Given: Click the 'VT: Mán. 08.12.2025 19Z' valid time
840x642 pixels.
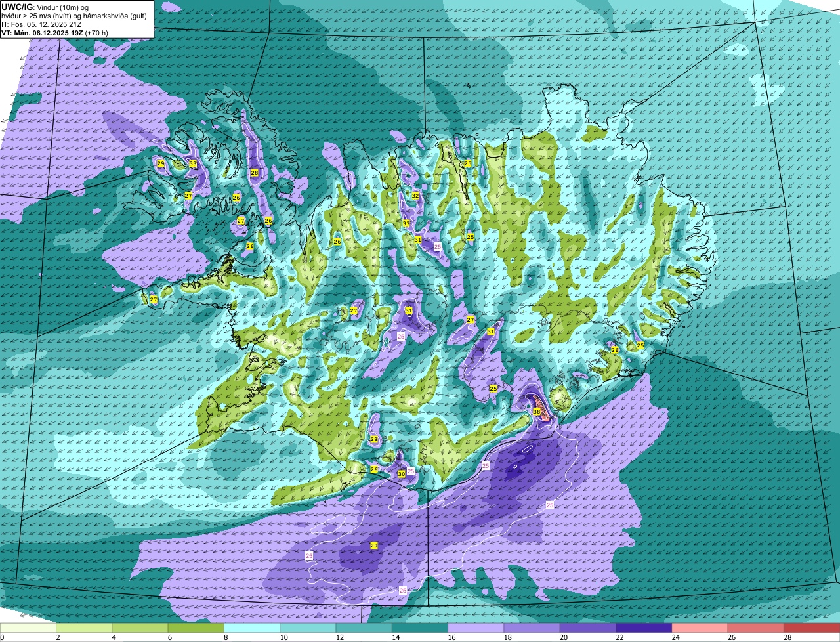Looking at the screenshot, I should [x=42, y=33].
